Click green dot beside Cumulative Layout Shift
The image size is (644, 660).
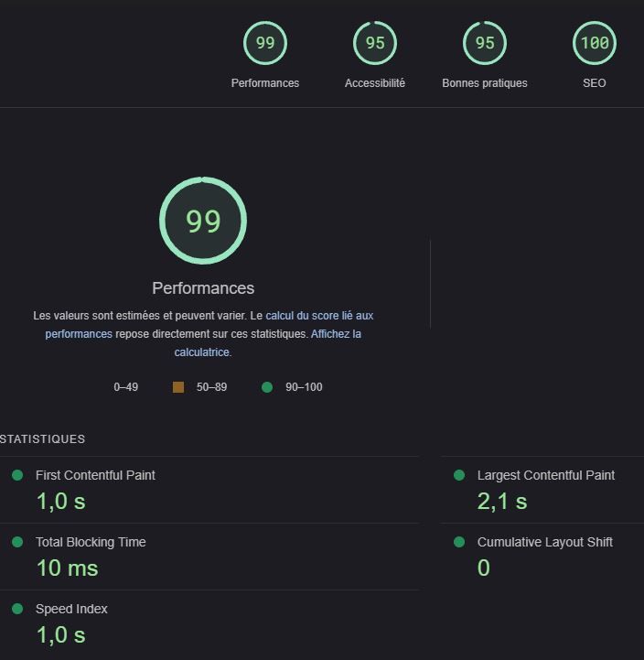point(459,542)
